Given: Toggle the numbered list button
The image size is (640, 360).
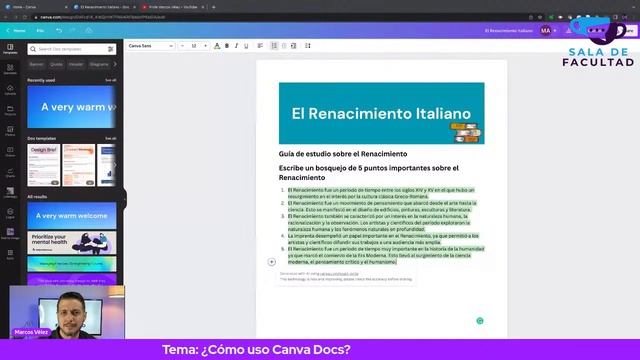Looking at the screenshot, I should click(274, 46).
